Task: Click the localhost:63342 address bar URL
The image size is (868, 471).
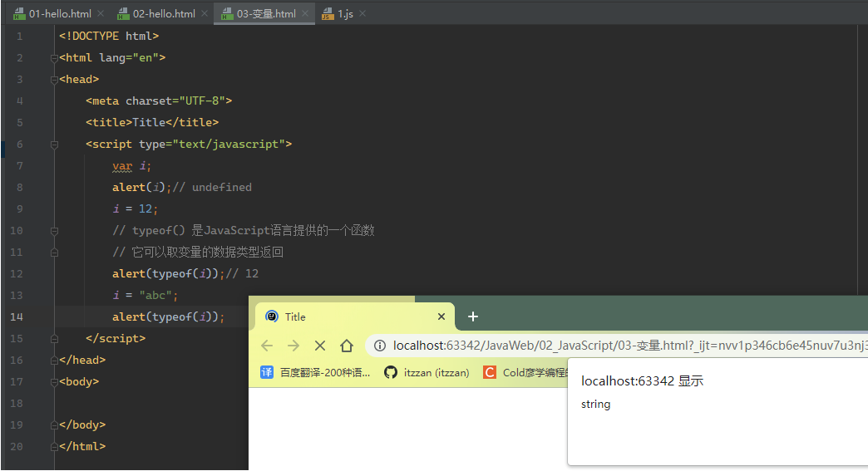Action: (630, 346)
